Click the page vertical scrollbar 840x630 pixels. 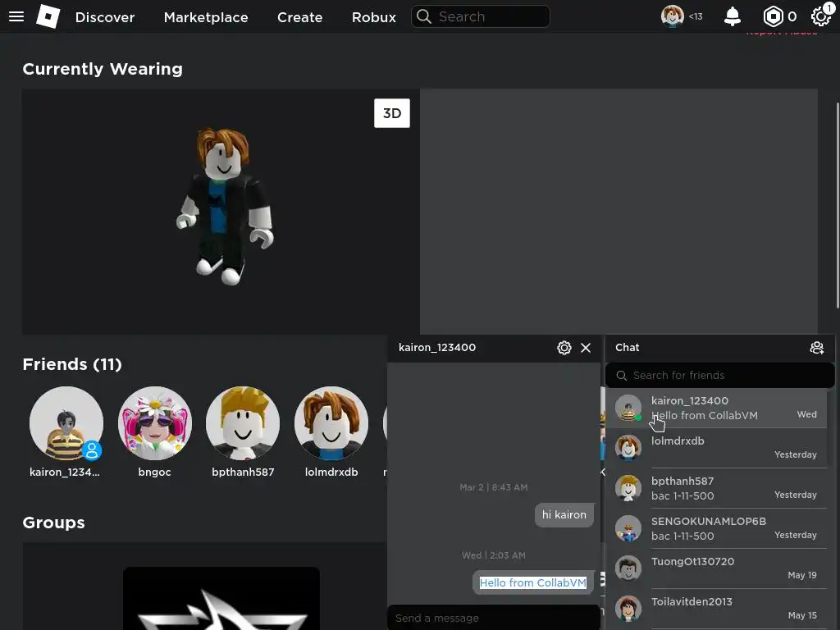coord(838,205)
